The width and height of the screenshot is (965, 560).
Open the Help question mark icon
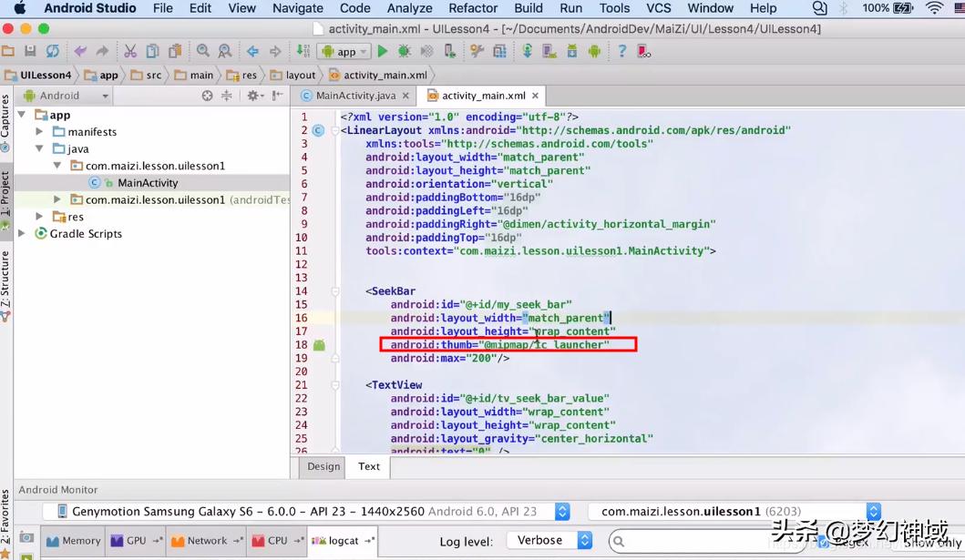pyautogui.click(x=621, y=52)
